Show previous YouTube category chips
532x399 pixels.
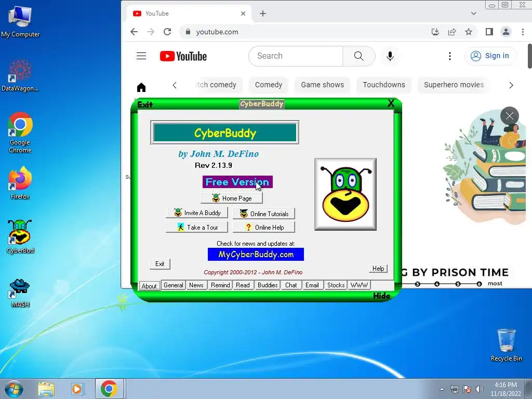(175, 85)
